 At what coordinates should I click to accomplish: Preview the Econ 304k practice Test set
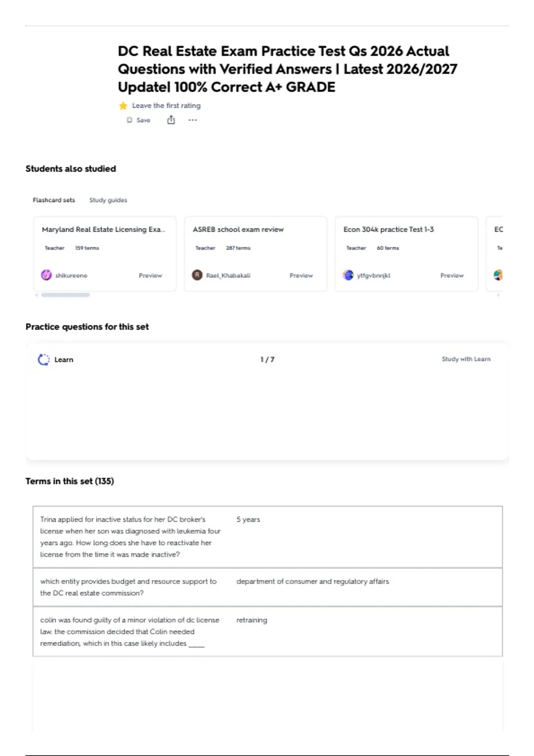[452, 276]
